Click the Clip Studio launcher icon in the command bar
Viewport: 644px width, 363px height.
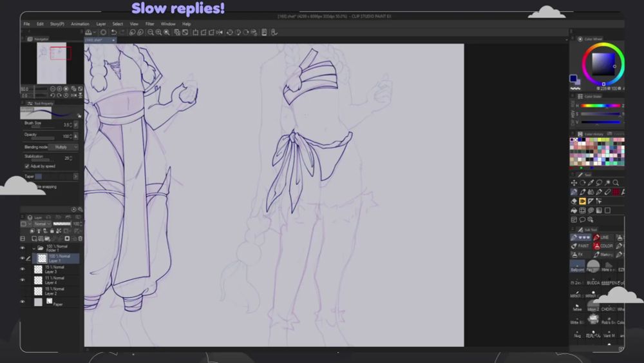(x=88, y=32)
